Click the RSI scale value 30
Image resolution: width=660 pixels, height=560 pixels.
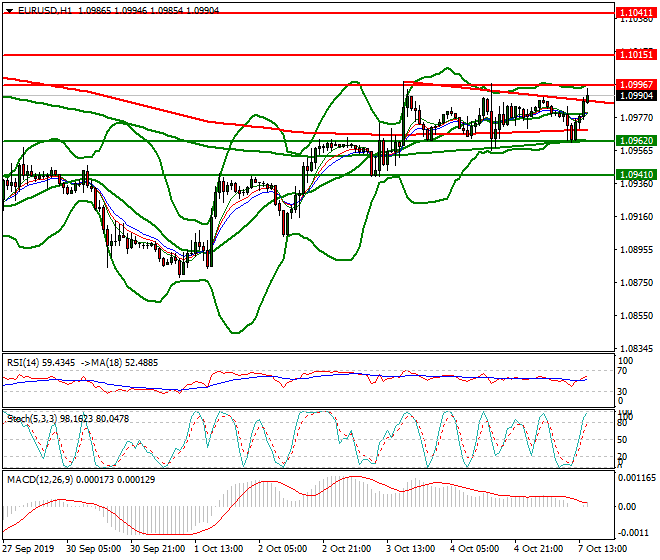(623, 392)
